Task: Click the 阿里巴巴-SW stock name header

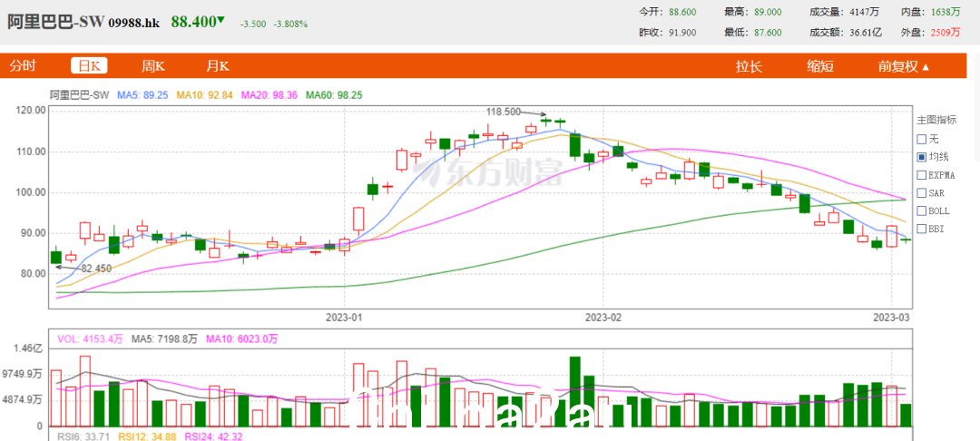Action: click(56, 22)
